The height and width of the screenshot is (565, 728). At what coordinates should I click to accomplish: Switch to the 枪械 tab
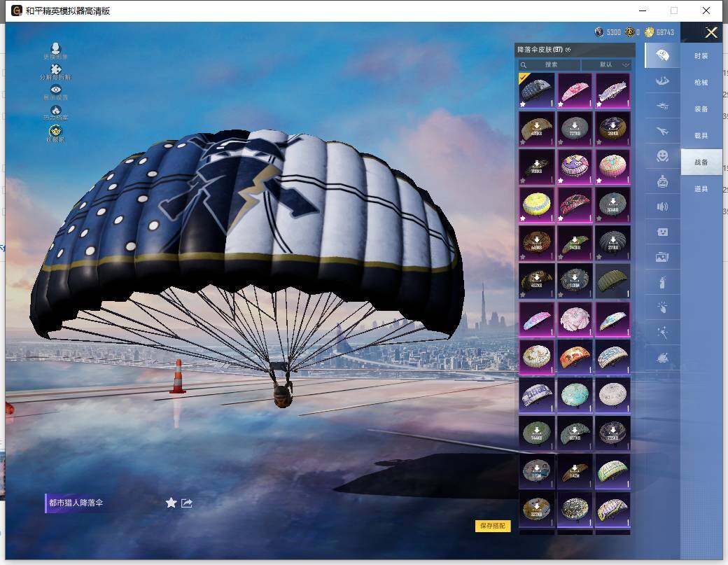pyautogui.click(x=701, y=82)
